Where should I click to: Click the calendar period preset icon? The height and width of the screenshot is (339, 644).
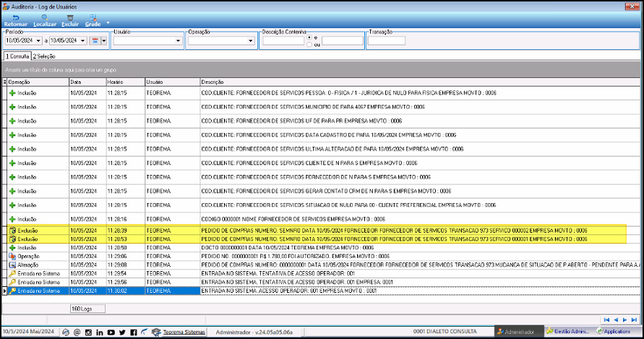click(x=95, y=40)
